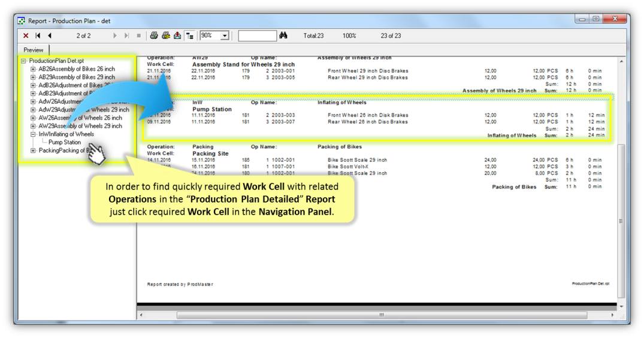Click horizontal scrollbar right arrow
This screenshot has width=644, height=338.
coord(612,315)
